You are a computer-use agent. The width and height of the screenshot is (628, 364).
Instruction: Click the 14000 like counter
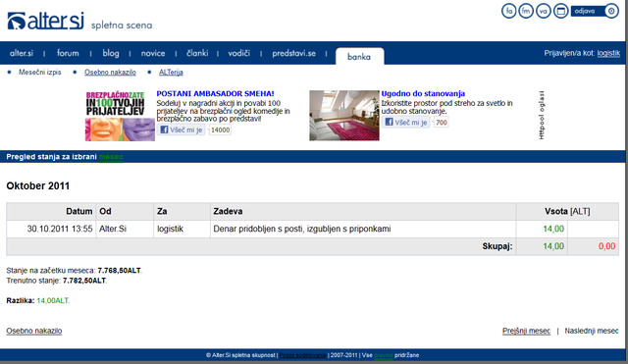tap(220, 130)
